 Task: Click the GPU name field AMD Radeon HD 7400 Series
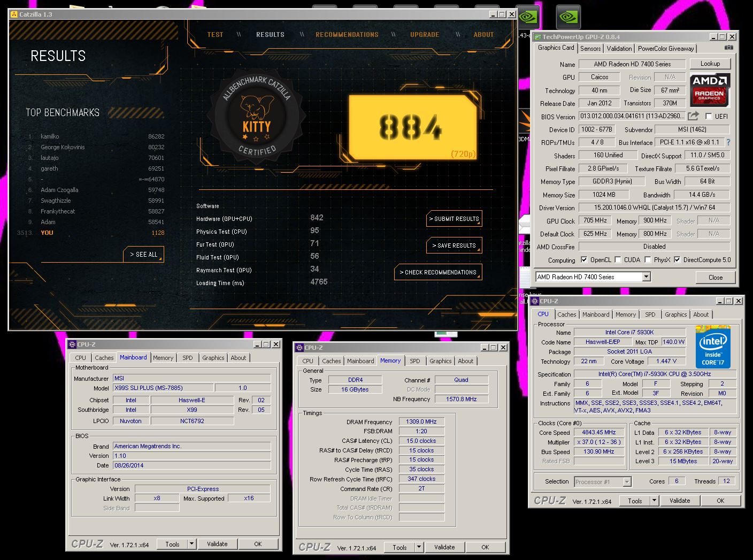pos(632,64)
